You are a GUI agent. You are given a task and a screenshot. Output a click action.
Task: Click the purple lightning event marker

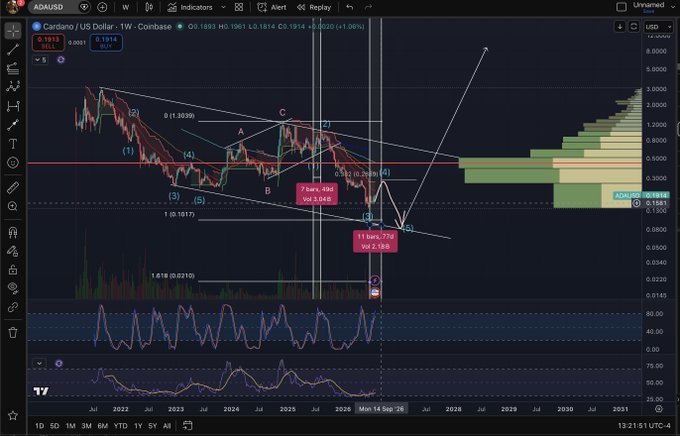coord(375,280)
